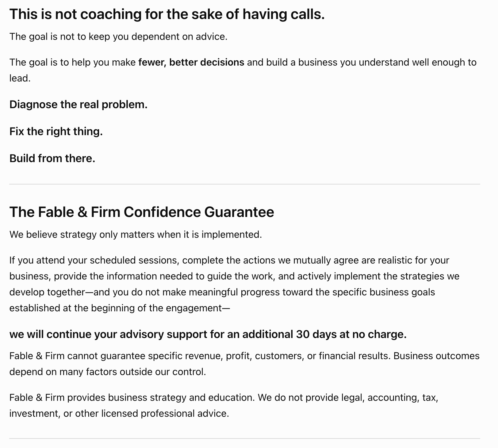Click the phrase 'develop together' in the guarantee paragraph
This screenshot has width=498, height=448.
point(47,292)
